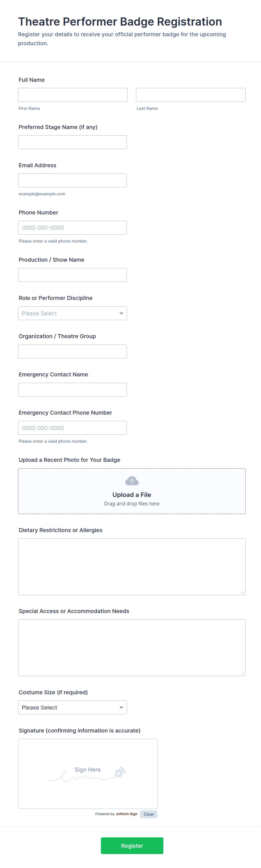Click Emergency Contact Name input

(72, 390)
